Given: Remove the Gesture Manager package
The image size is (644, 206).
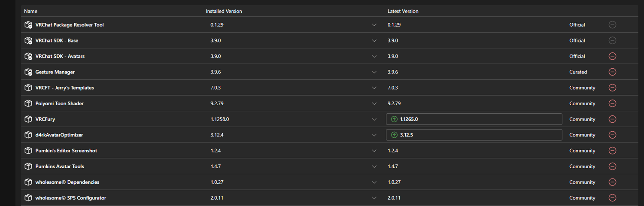Looking at the screenshot, I should pyautogui.click(x=613, y=72).
